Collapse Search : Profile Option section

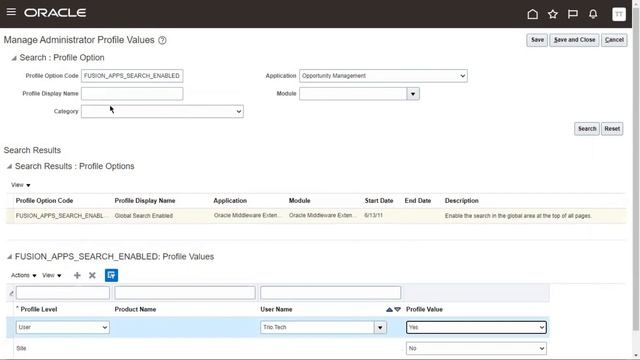14,58
